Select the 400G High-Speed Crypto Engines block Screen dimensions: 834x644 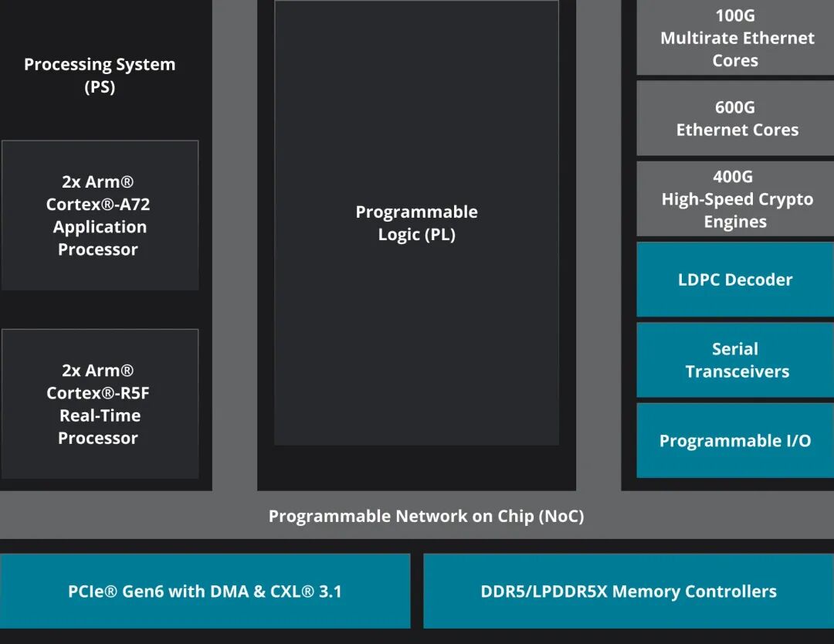735,199
